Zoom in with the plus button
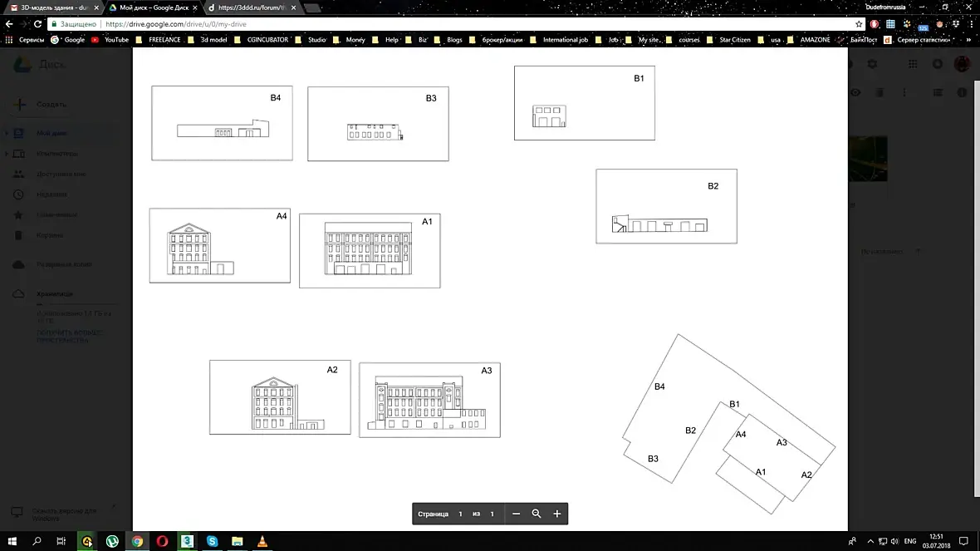This screenshot has height=551, width=980. [x=557, y=514]
